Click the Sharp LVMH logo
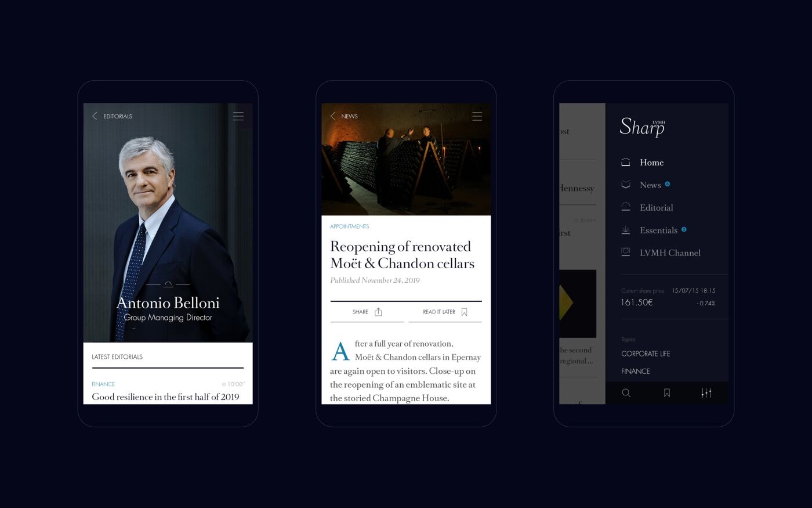This screenshot has width=812, height=508. click(x=642, y=127)
